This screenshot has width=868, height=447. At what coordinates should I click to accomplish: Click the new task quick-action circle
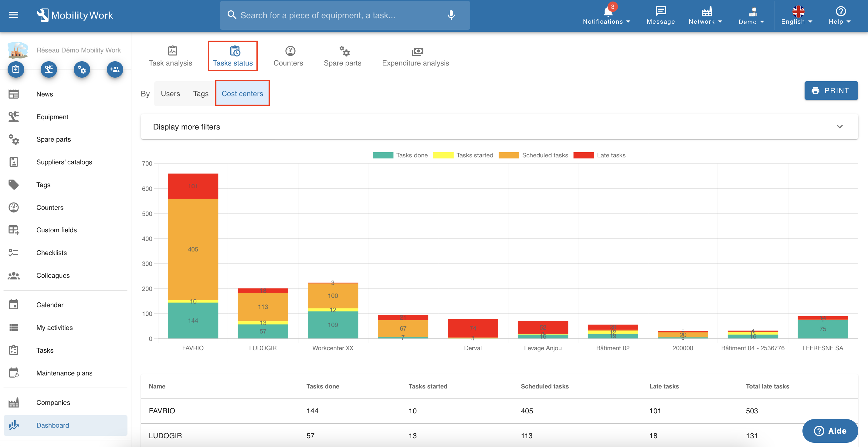coord(16,69)
